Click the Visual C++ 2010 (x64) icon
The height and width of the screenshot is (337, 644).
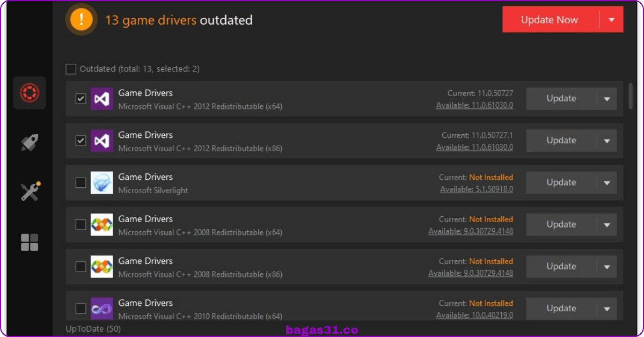pos(102,308)
